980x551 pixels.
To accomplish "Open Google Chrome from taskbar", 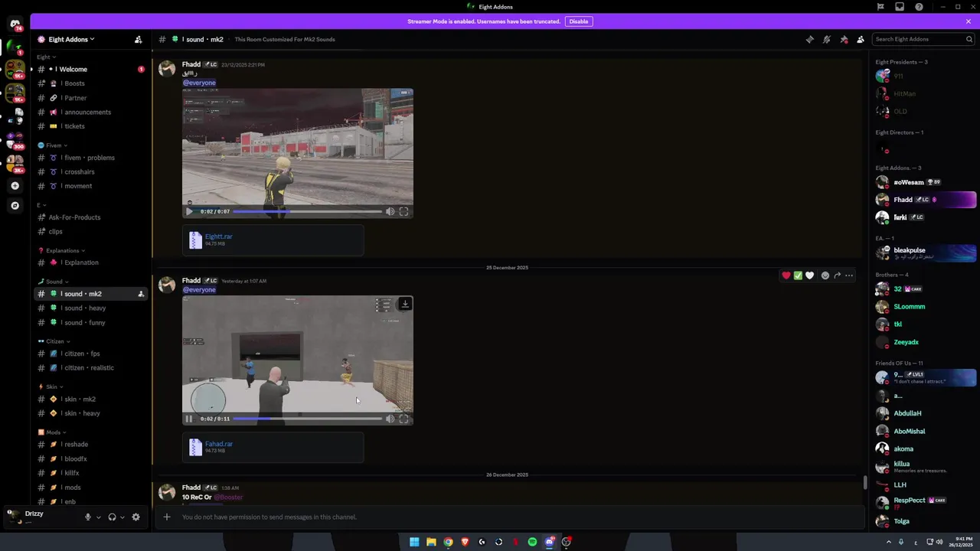I will [x=448, y=542].
